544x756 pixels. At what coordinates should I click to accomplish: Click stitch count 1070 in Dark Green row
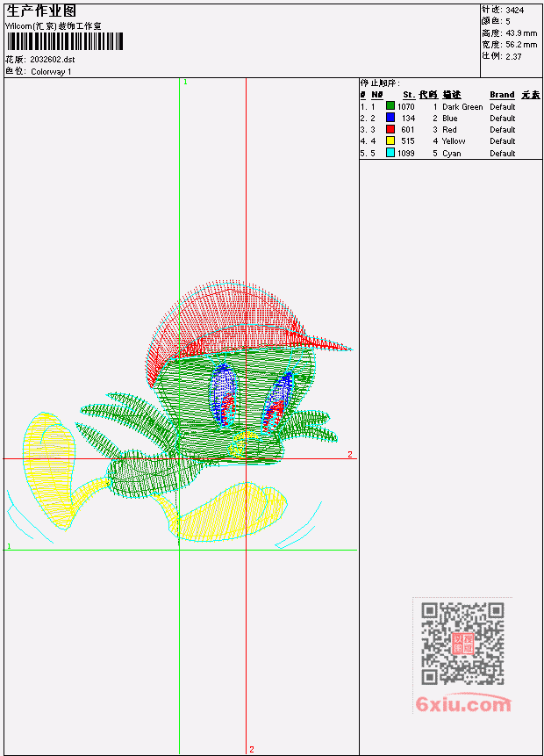[x=406, y=106]
